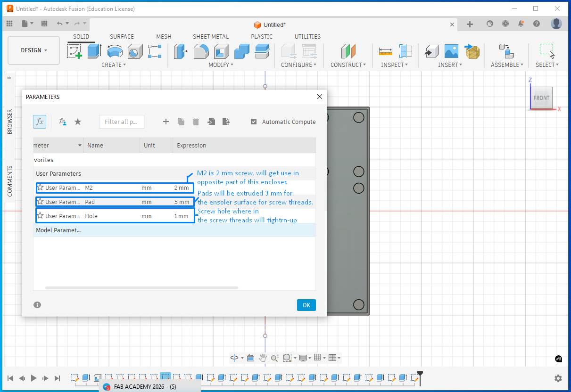Open the Midplane construct tool
This screenshot has width=571, height=392.
click(x=348, y=51)
